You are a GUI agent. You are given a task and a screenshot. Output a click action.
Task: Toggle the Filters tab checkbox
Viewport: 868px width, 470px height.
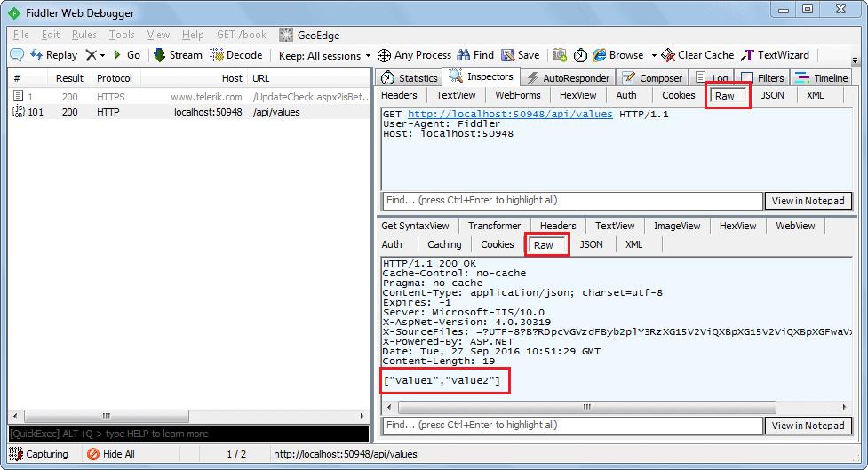tap(746, 78)
